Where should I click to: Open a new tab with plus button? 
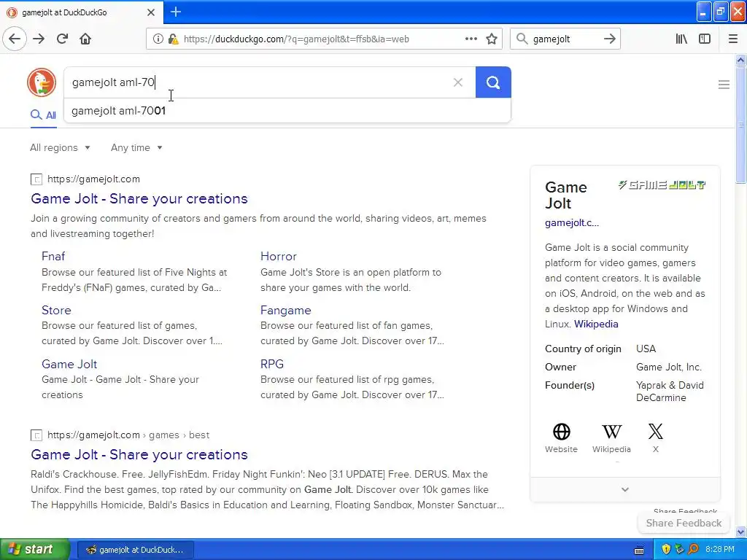[176, 12]
